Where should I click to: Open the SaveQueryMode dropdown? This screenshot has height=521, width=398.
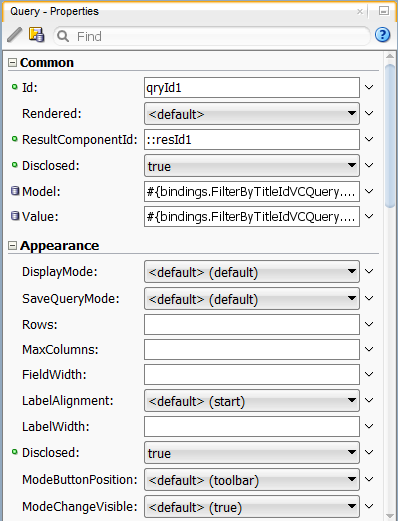point(252,299)
